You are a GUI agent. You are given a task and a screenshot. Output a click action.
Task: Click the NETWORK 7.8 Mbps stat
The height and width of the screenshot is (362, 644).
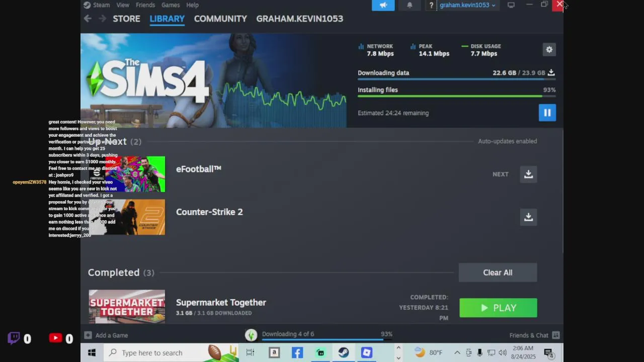[x=376, y=50]
